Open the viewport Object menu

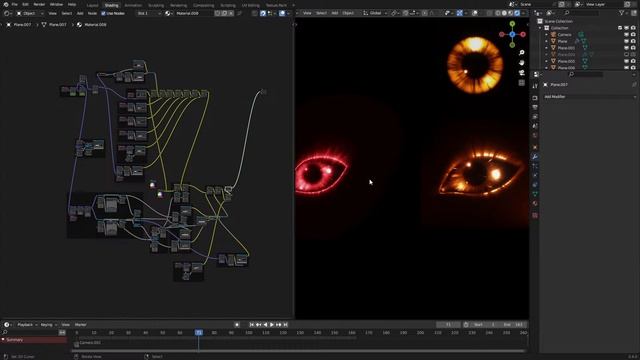coord(348,13)
